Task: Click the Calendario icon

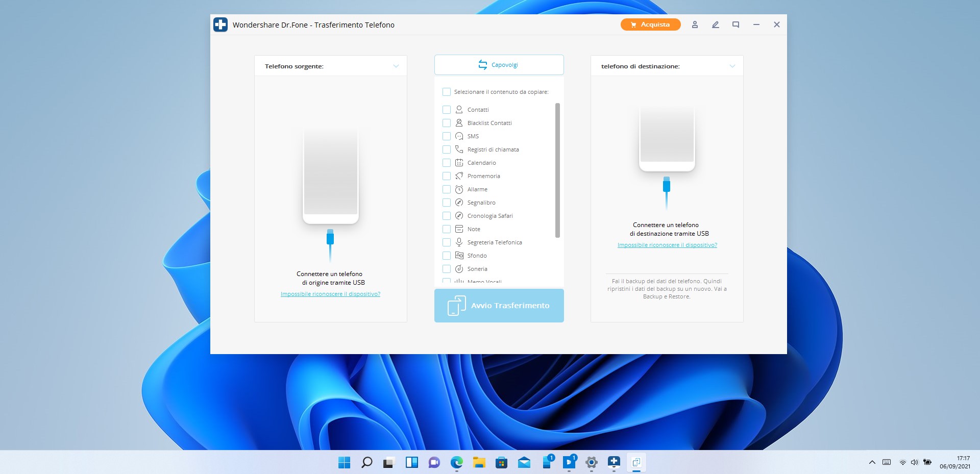Action: 459,163
